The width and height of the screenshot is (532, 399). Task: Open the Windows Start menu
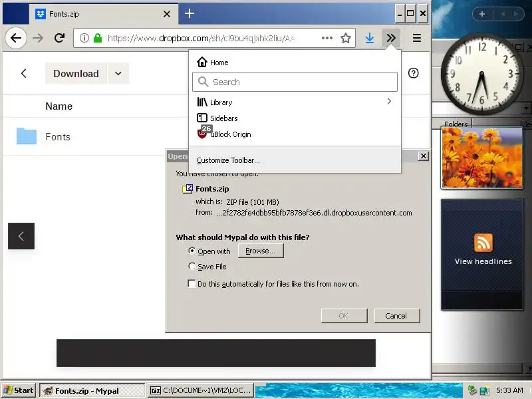click(19, 390)
